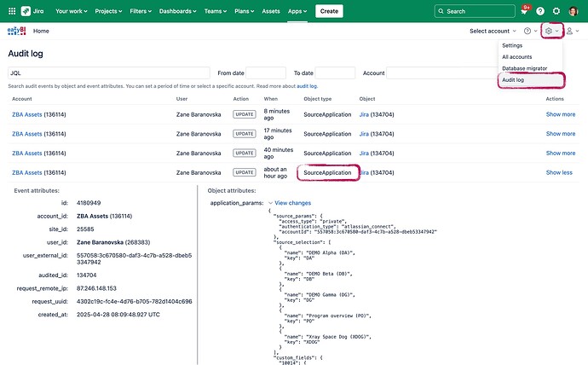
Task: Click the created_at timestamp value
Action: [x=118, y=315]
